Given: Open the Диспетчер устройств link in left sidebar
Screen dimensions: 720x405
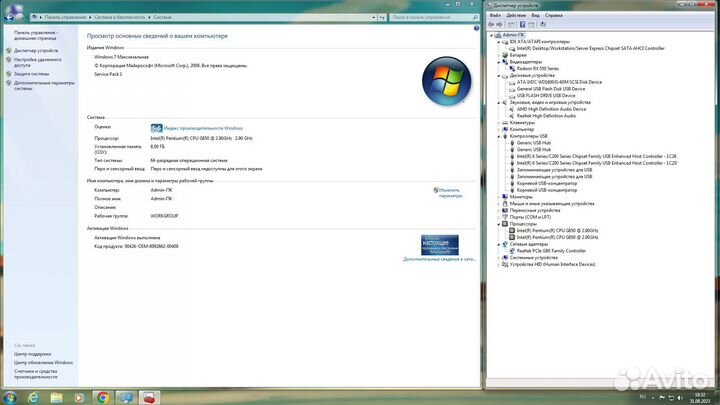Looking at the screenshot, I should 36,51.
